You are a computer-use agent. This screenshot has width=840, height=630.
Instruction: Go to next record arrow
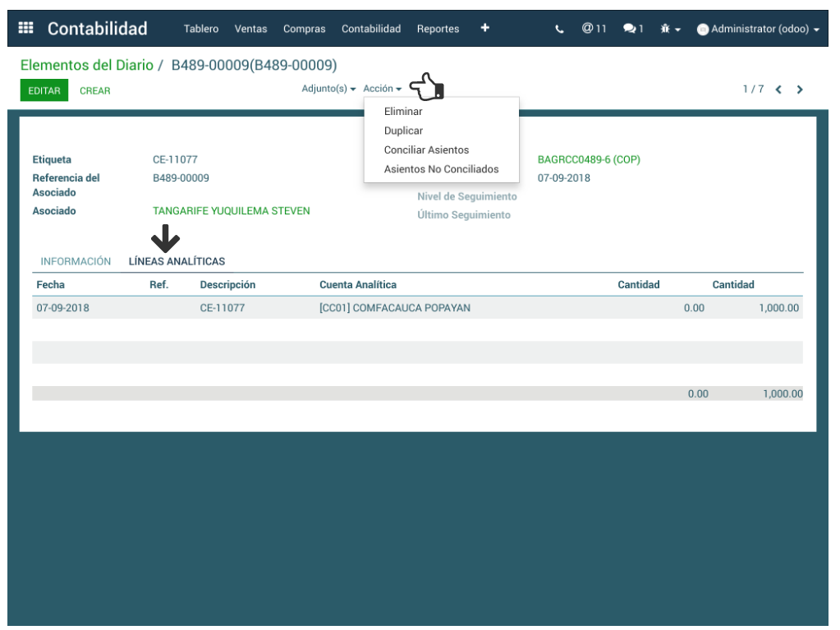800,90
